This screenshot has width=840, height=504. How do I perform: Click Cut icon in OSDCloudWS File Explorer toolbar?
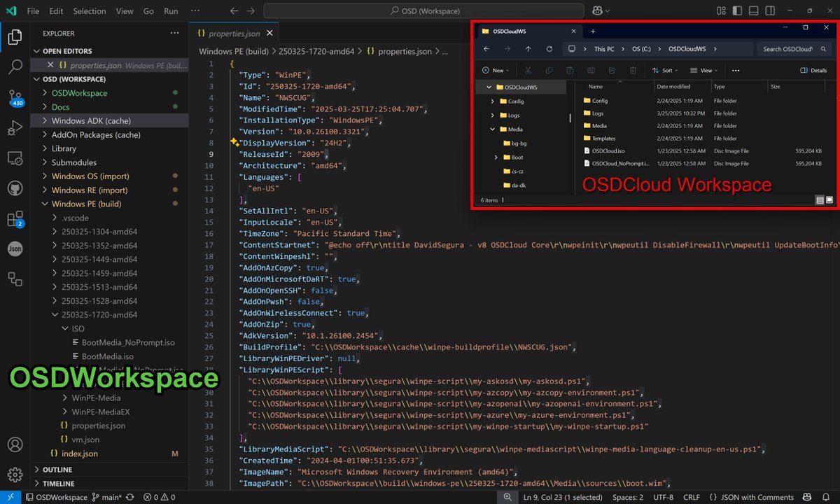coord(528,70)
